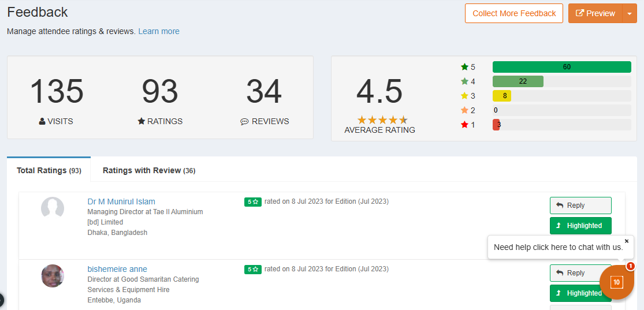Click the 5-star rating row icon
Viewport: 644px width, 310px height.
click(464, 67)
